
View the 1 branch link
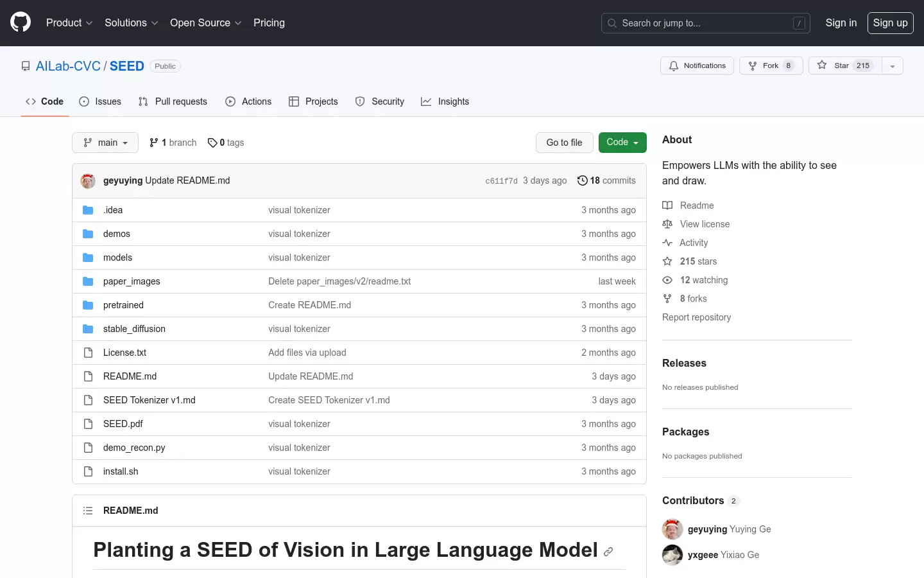pos(173,143)
